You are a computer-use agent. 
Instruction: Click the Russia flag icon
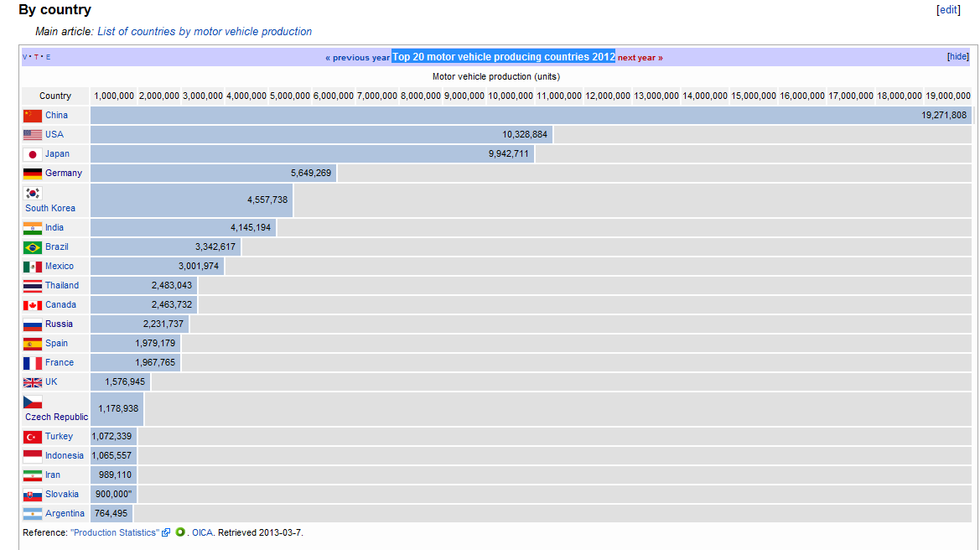33,325
